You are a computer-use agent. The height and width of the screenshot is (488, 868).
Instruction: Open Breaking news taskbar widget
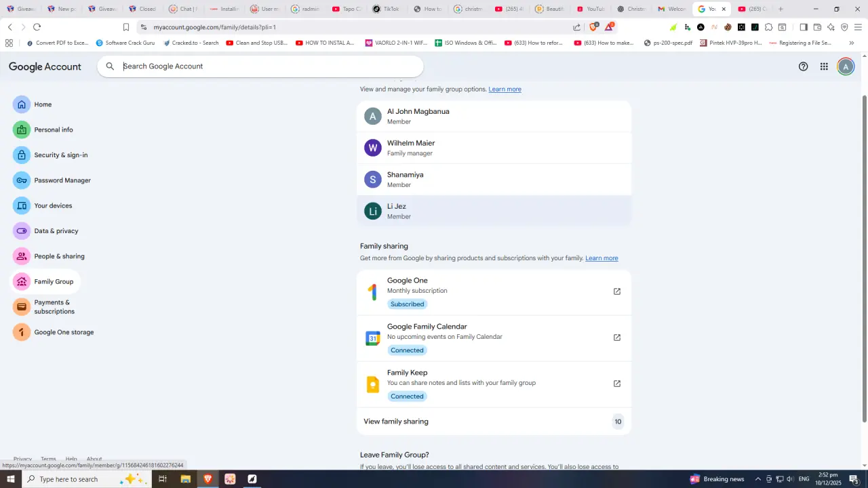[717, 479]
